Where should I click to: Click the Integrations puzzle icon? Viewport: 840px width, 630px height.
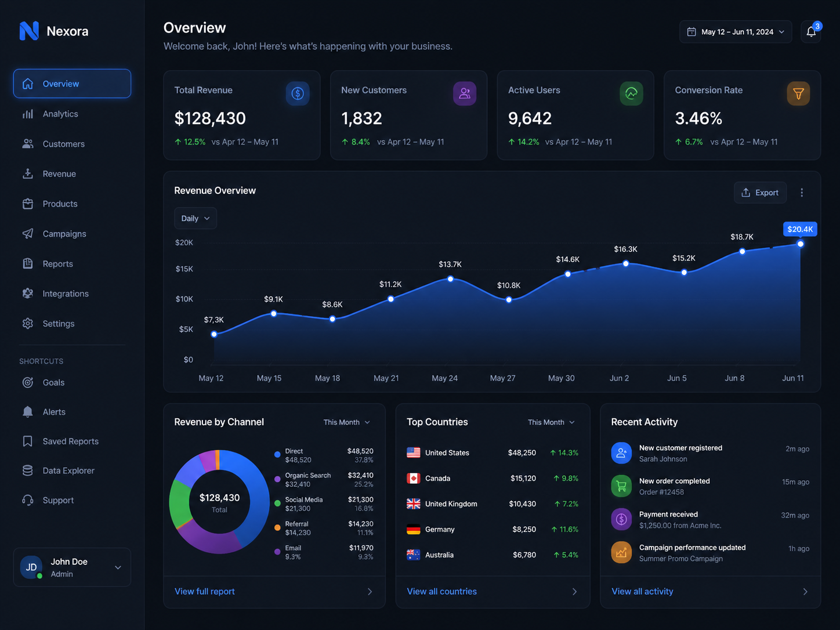27,294
